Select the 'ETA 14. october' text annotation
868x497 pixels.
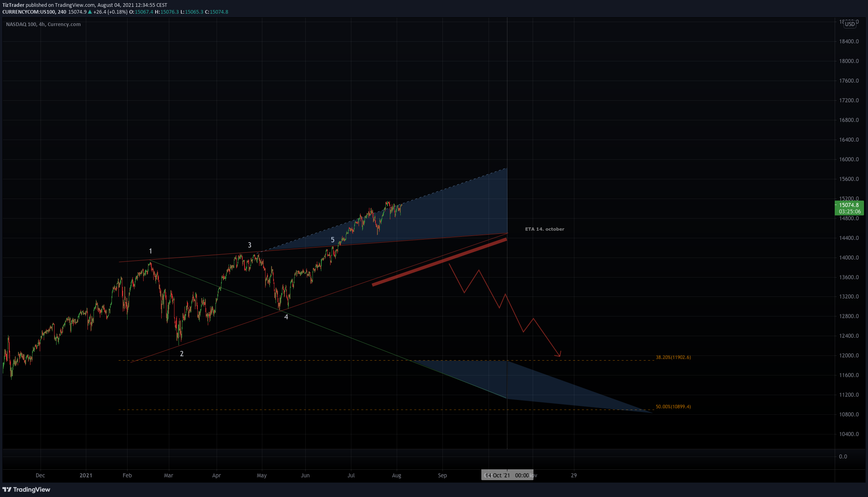(x=544, y=229)
